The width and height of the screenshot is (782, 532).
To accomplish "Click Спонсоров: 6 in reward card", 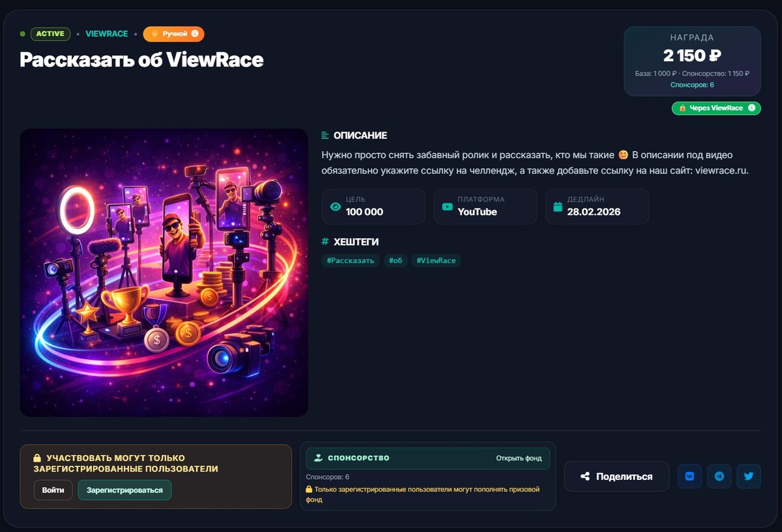I will [692, 85].
